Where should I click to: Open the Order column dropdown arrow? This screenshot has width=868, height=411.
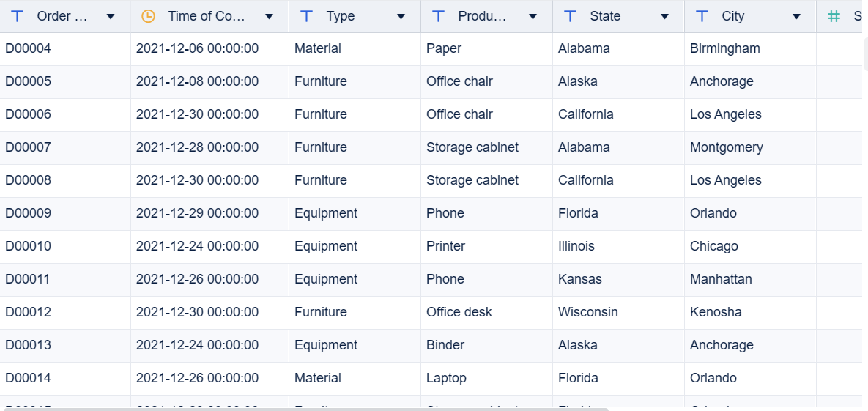[x=111, y=17]
